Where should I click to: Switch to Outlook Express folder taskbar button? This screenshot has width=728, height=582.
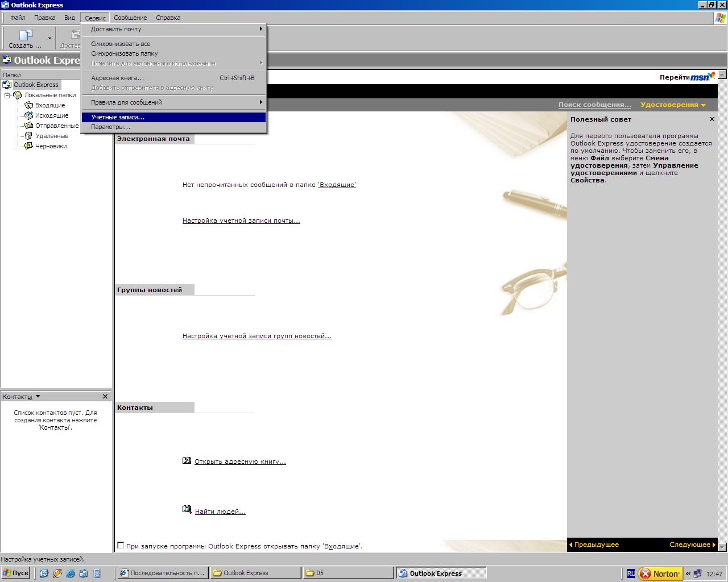255,573
